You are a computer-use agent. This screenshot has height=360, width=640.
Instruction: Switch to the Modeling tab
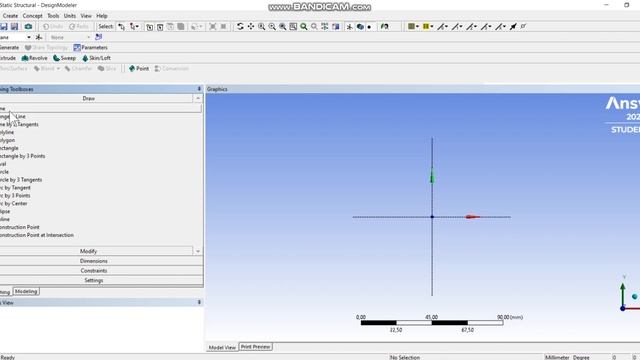click(x=26, y=291)
